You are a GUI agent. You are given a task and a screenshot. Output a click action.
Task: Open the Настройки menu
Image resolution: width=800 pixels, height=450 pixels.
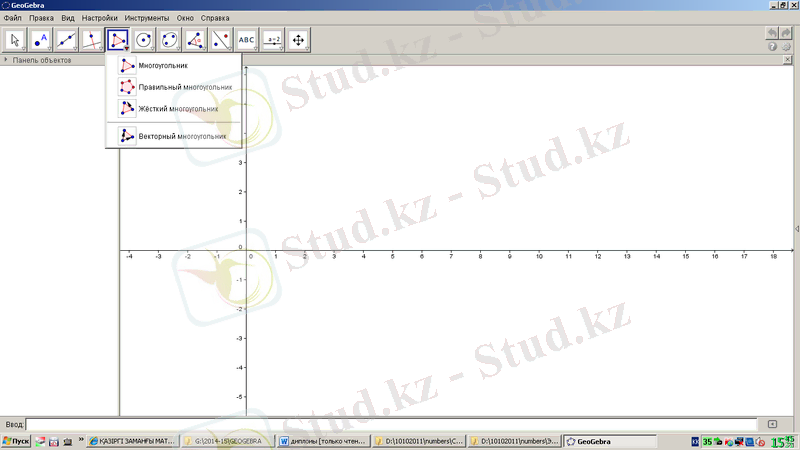pos(99,18)
